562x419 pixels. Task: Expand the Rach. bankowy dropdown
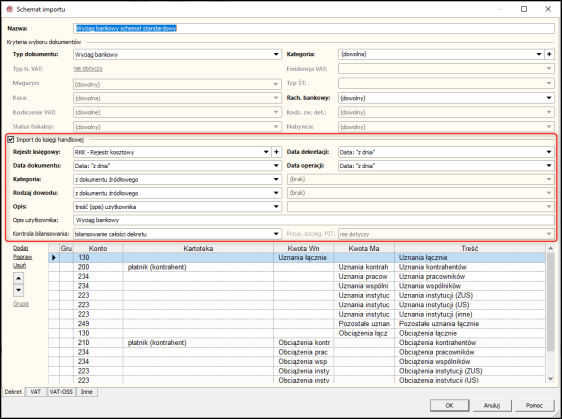pos(549,98)
